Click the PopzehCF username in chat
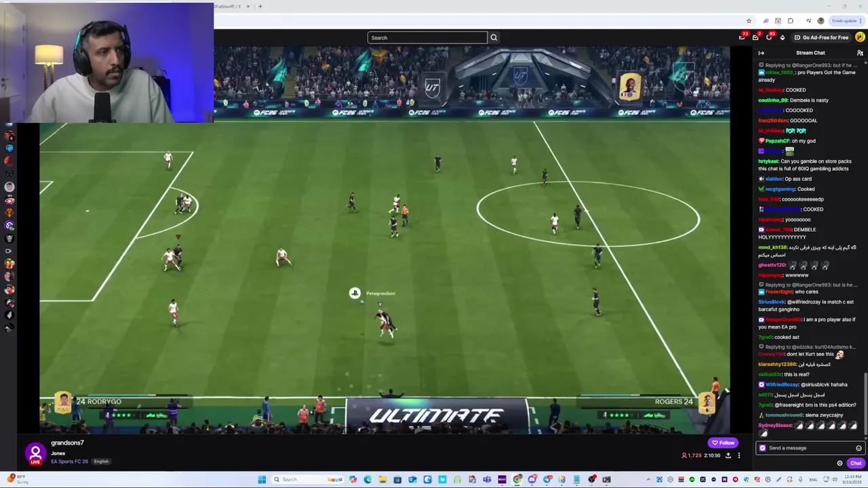This screenshot has height=488, width=868. 775,141
